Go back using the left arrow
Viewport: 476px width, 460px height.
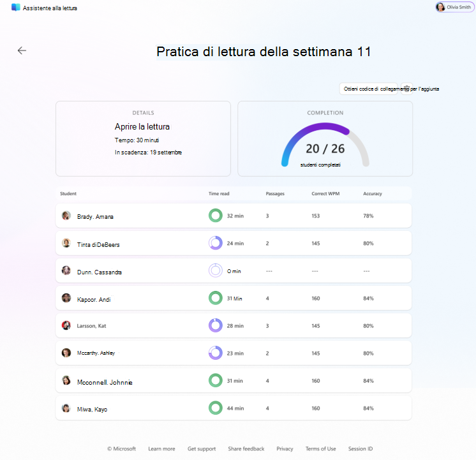pyautogui.click(x=22, y=50)
